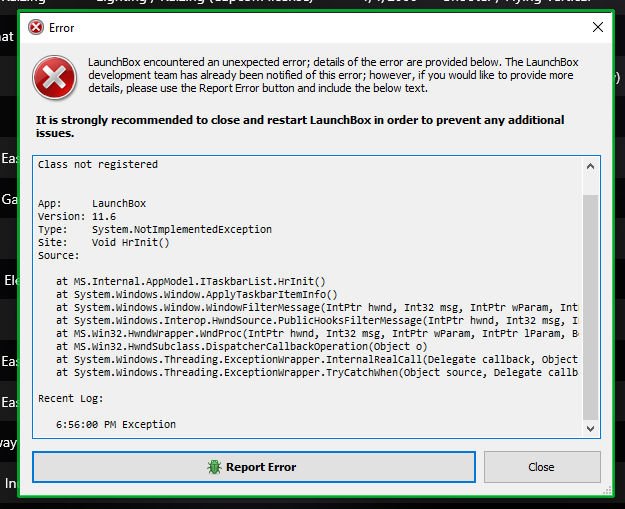Click the "Source:" line

tap(59, 255)
